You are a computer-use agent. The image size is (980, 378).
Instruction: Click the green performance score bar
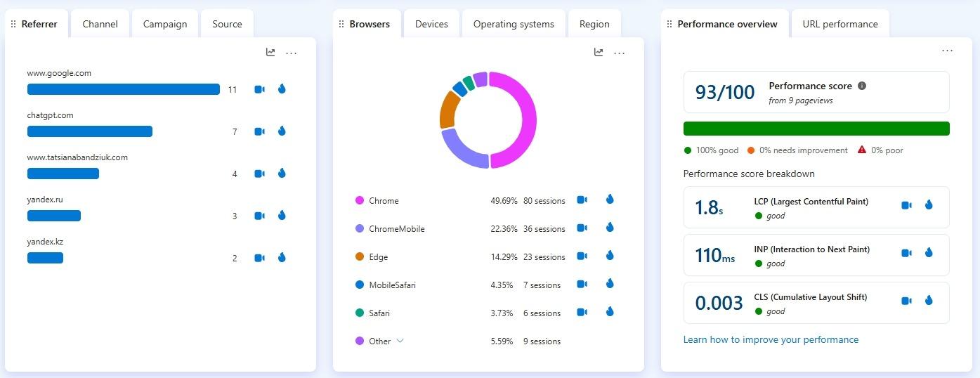(x=816, y=129)
